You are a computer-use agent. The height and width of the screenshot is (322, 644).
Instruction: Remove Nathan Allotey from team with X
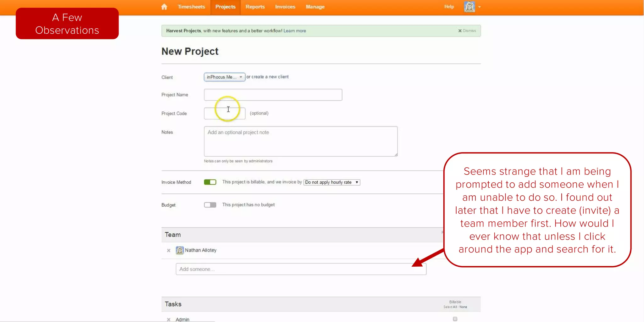[169, 251]
